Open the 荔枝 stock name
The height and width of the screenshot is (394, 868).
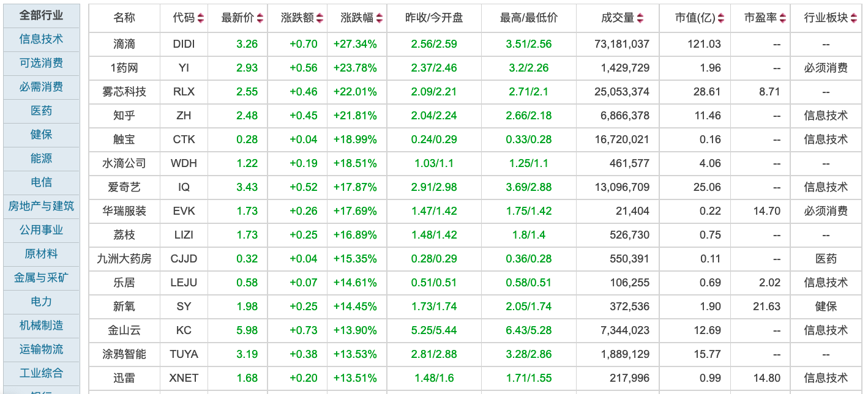click(x=124, y=235)
